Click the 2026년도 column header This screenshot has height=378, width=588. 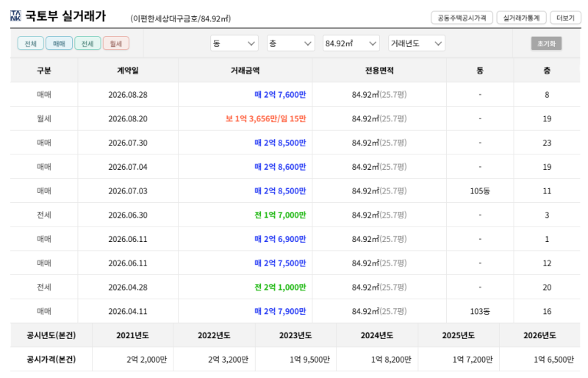click(x=539, y=335)
